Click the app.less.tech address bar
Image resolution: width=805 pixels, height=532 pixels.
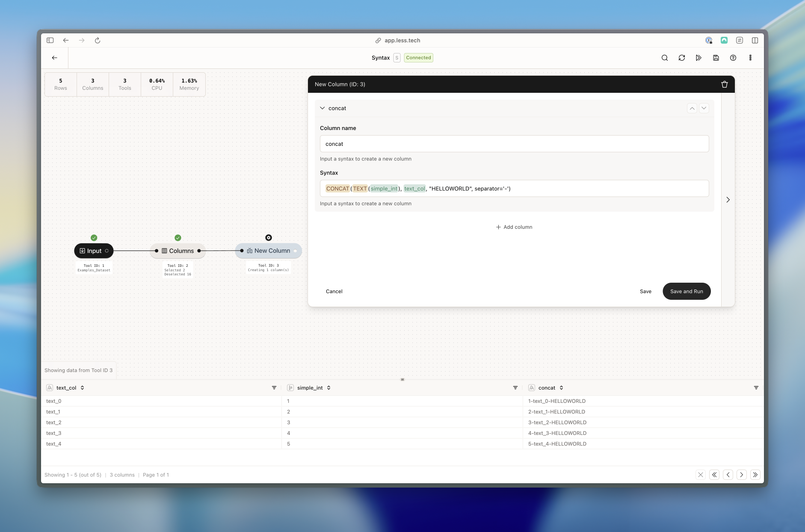click(398, 40)
